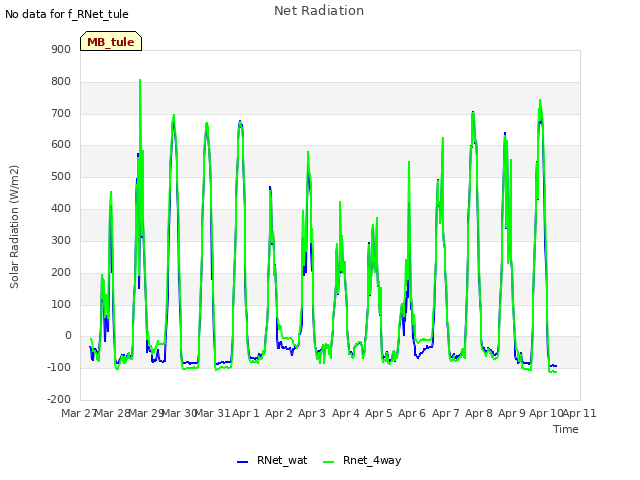This screenshot has width=640, height=480.
Task: Click the Apr 8 x-axis label
Action: tap(479, 413)
